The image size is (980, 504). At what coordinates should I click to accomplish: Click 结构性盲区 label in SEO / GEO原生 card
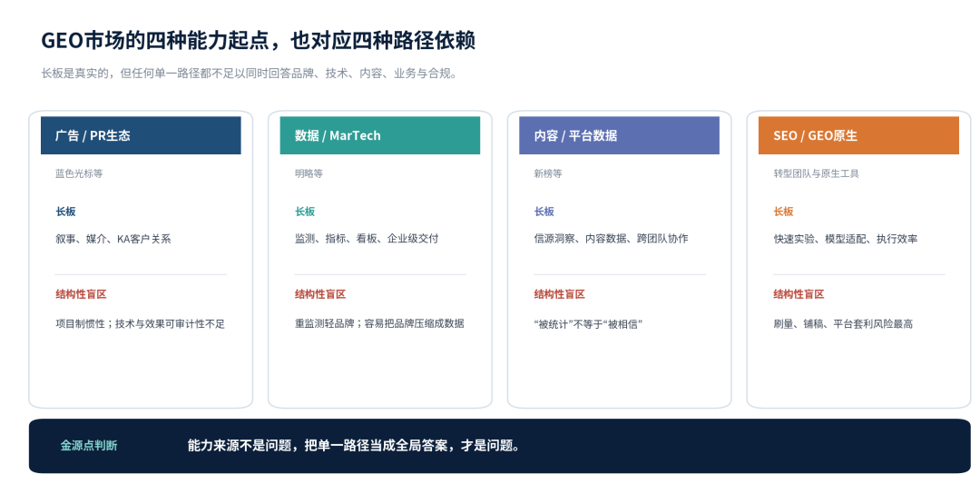point(799,294)
